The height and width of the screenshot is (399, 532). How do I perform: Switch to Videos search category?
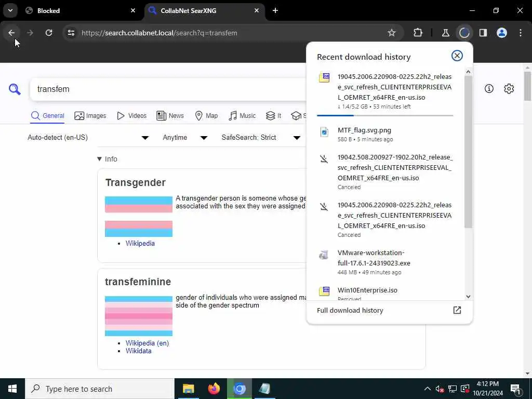click(131, 116)
